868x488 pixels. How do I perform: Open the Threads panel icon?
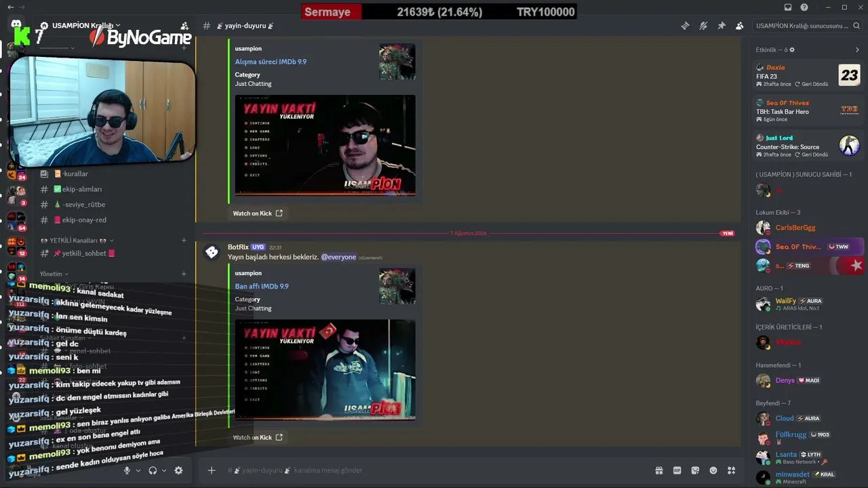point(686,26)
